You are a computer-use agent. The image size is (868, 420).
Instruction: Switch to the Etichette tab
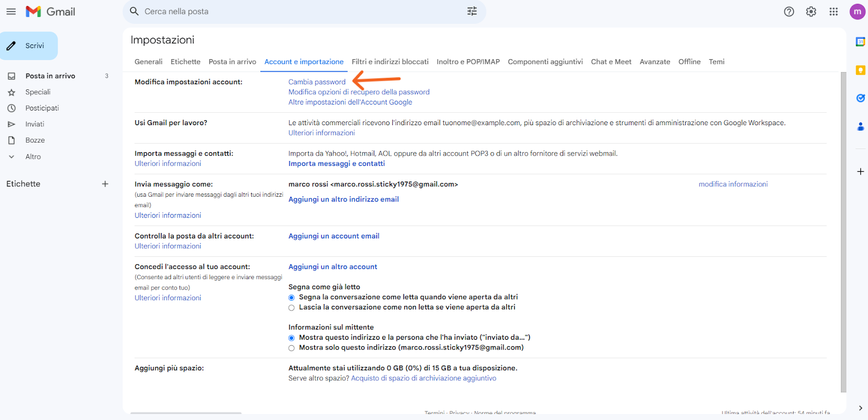[x=186, y=62]
